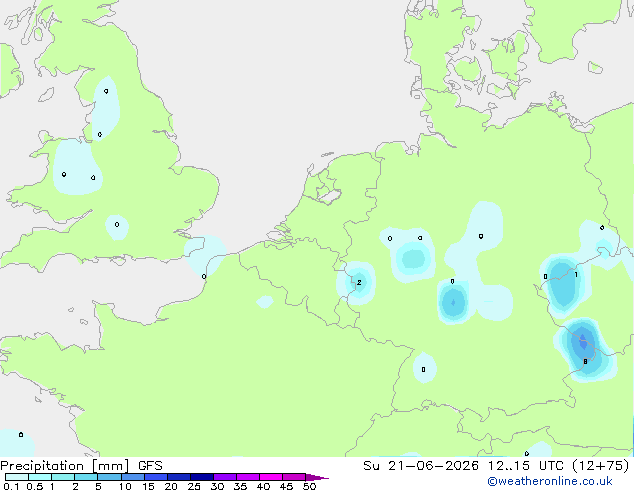Click the GFS model label
This screenshot has width=634, height=490.
point(150,466)
